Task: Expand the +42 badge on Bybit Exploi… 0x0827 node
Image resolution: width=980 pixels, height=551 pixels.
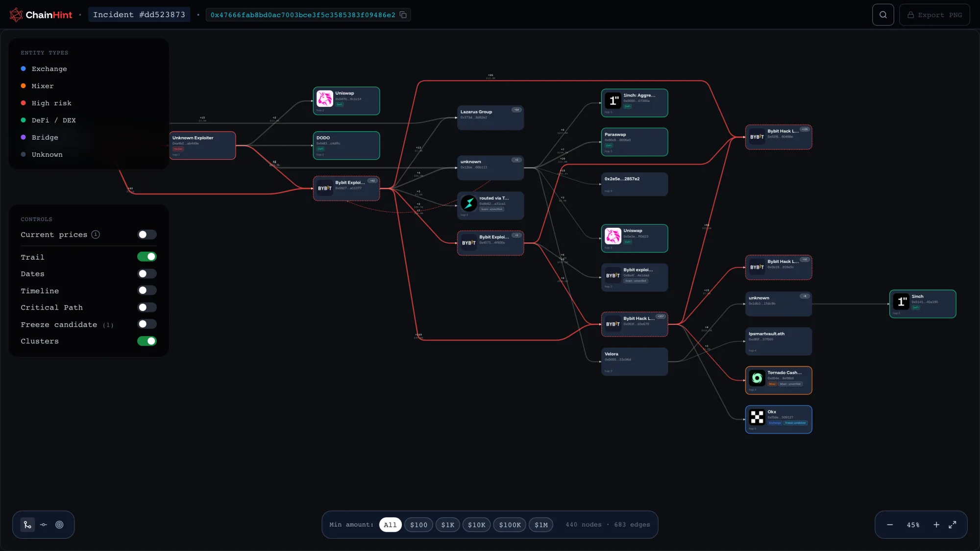Action: (372, 181)
